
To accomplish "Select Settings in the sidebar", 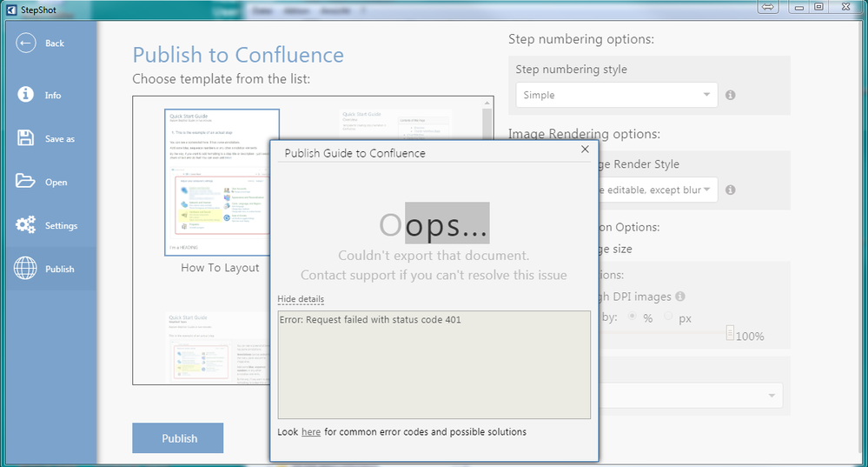I will pyautogui.click(x=61, y=225).
